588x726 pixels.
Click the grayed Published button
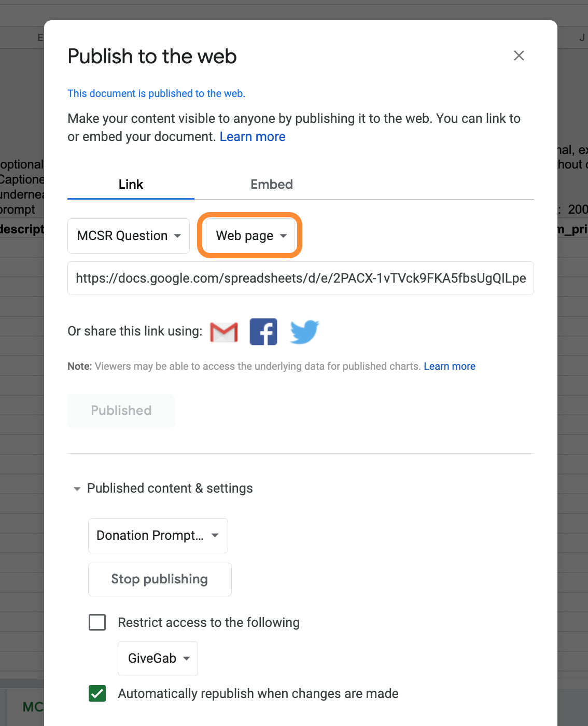point(121,411)
